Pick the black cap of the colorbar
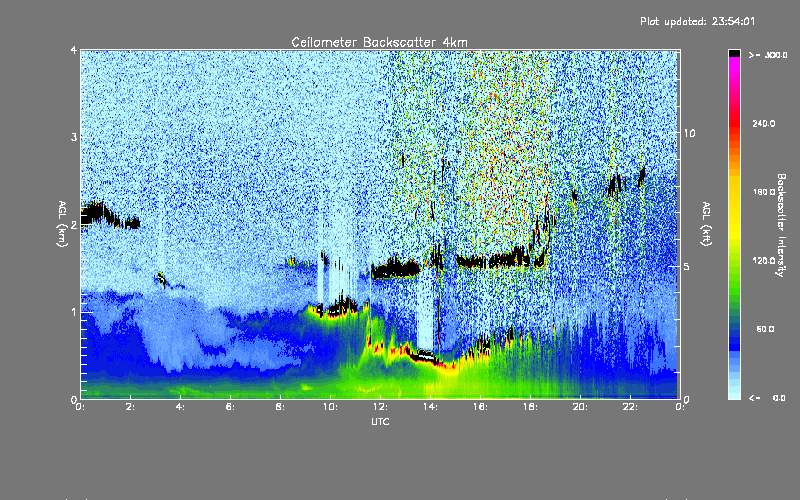800x500 pixels. tap(734, 54)
